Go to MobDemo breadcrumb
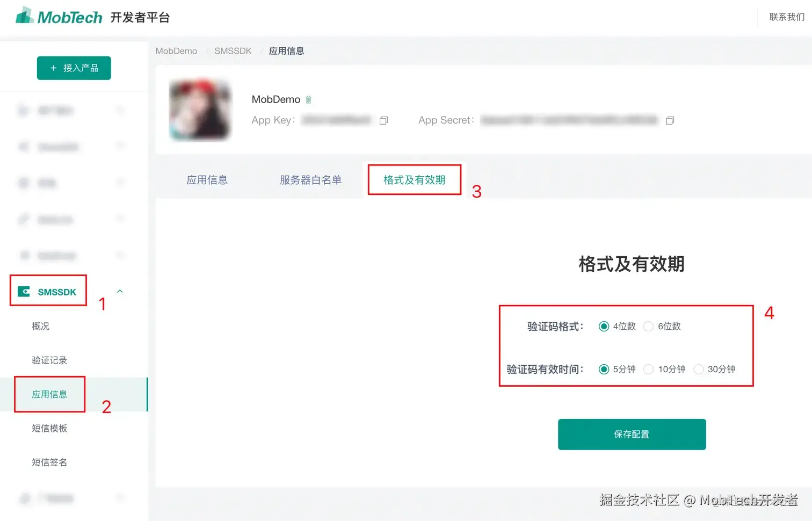The height and width of the screenshot is (521, 812). [x=176, y=51]
